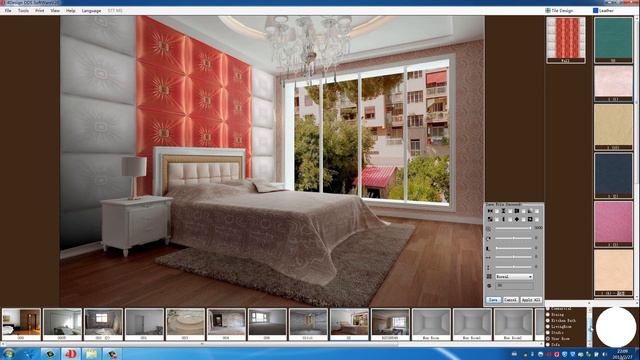
Task: Click the Apply All button
Action: [x=531, y=300]
